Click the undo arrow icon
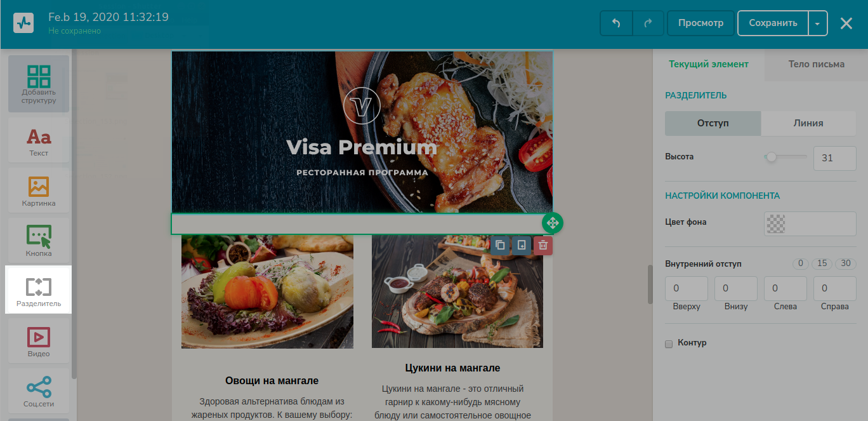 615,23
